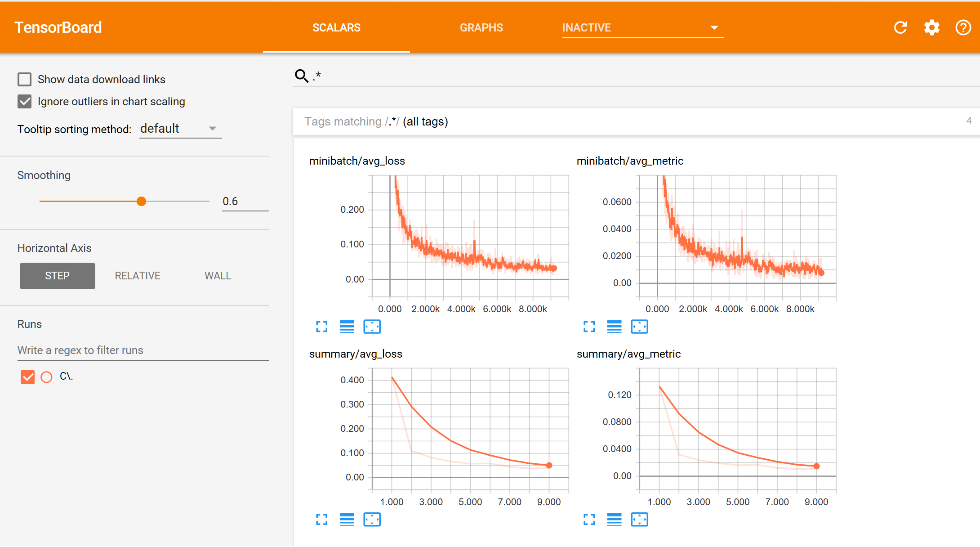Click the refresh icon in TensorBoard toolbar
980x547 pixels.
click(900, 27)
